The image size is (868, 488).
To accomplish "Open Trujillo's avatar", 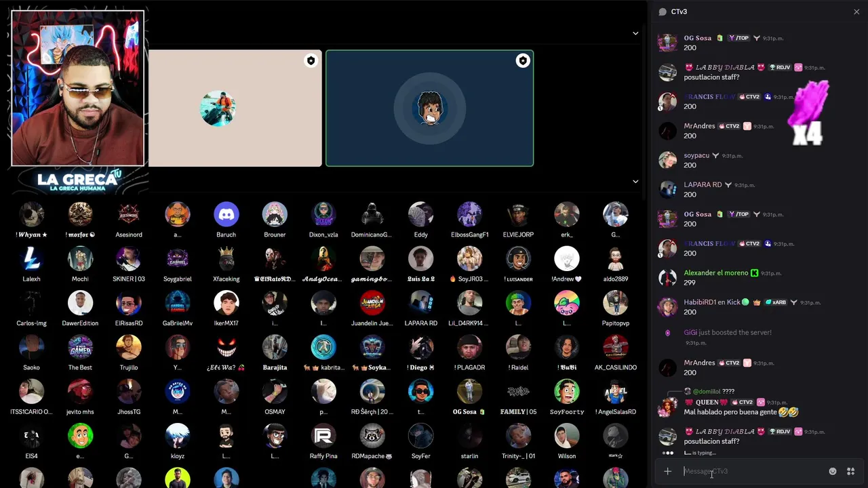I will pos(129,347).
